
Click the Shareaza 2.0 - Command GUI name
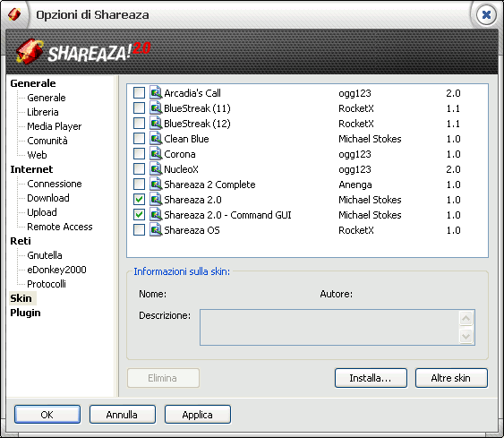point(227,215)
